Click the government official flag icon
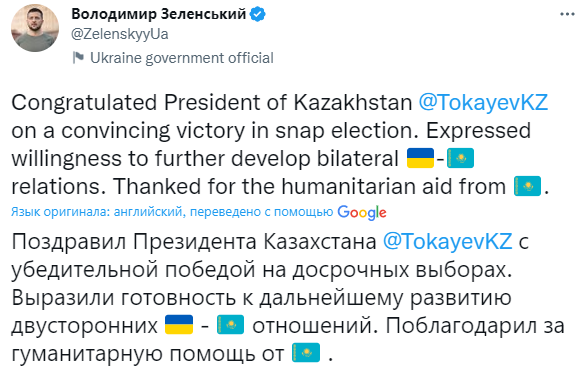The width and height of the screenshot is (583, 371). [x=78, y=58]
